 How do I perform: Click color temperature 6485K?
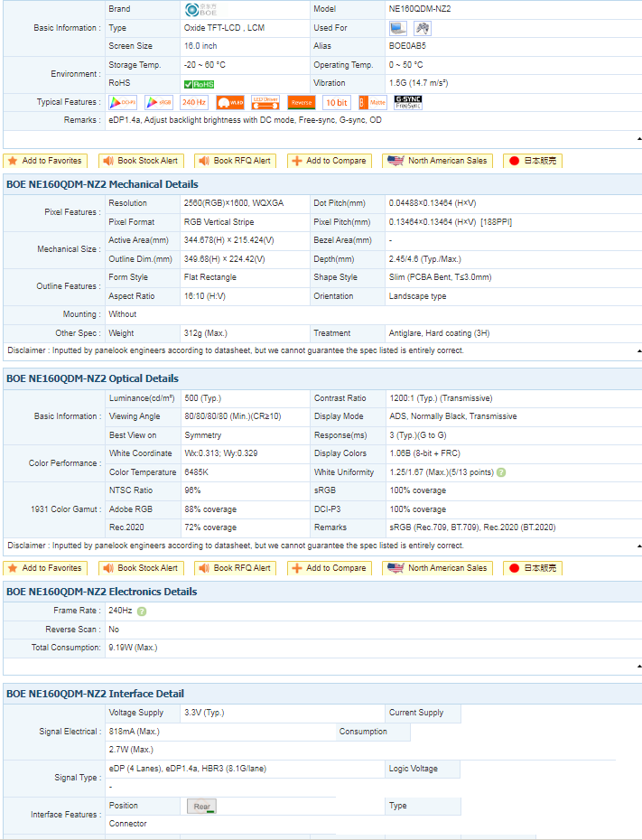[197, 472]
